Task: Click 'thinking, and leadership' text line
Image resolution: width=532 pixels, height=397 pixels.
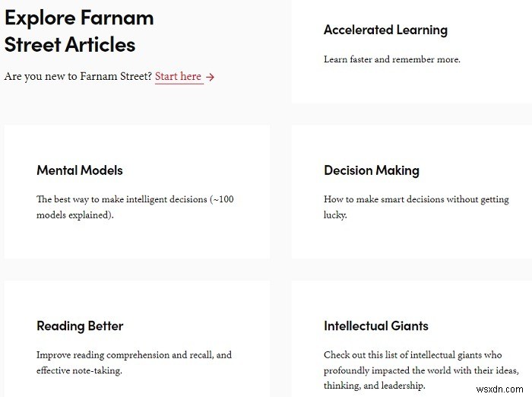Action: click(383, 386)
